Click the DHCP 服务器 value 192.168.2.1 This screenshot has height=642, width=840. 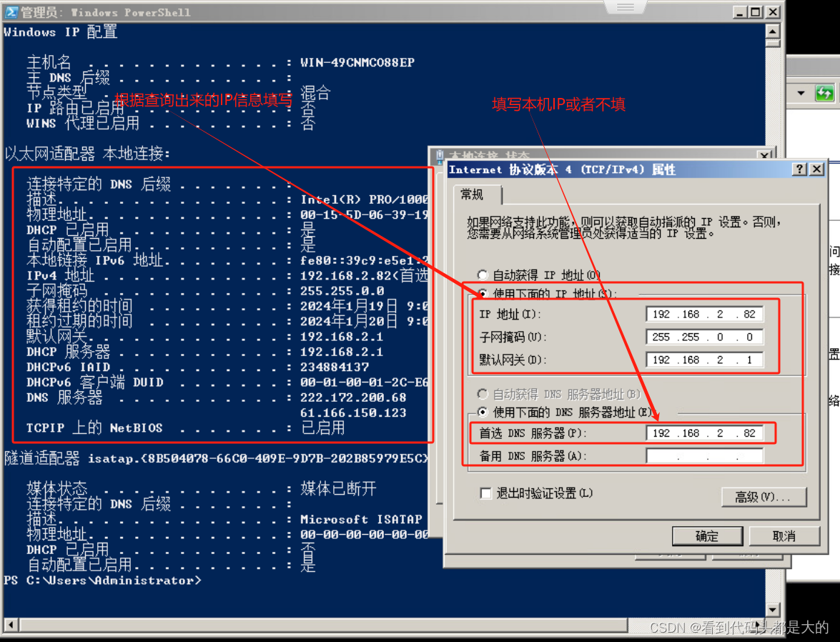[342, 352]
